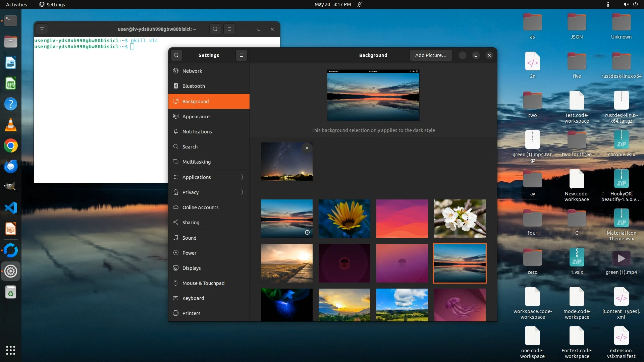Screen dimensions: 644x362
Task: Open the Activities overview
Action: coord(16,4)
